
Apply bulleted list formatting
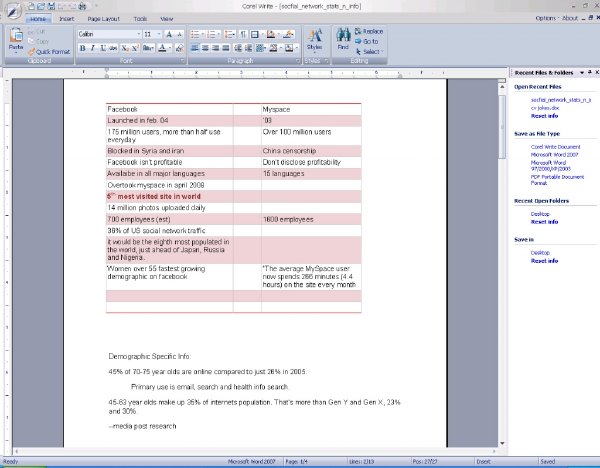(197, 34)
